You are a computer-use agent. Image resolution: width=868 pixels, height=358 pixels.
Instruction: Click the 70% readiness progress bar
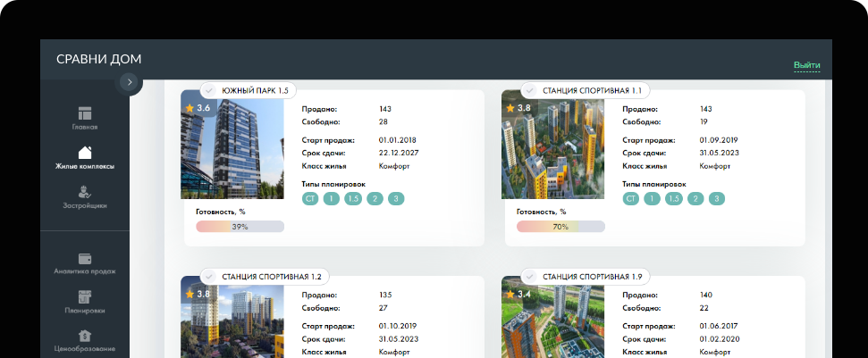point(560,227)
